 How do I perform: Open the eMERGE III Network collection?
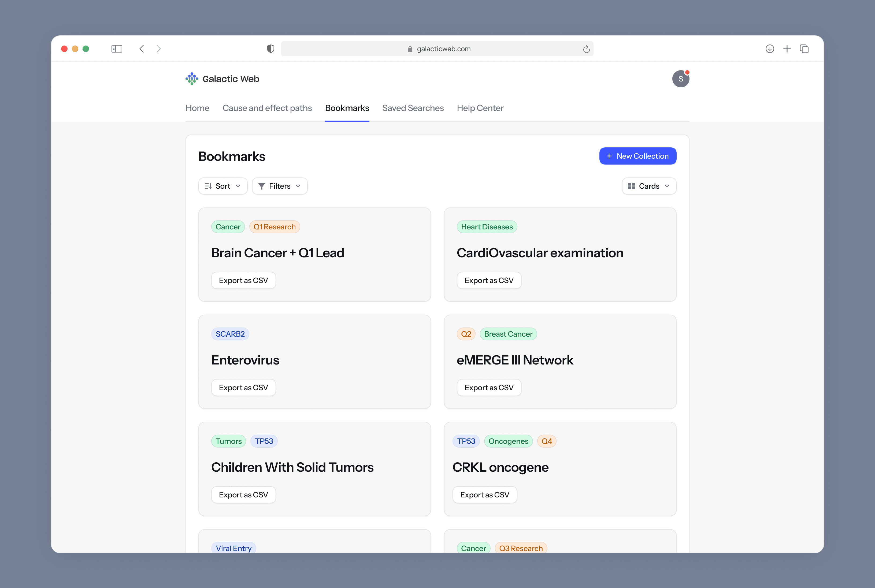tap(515, 360)
